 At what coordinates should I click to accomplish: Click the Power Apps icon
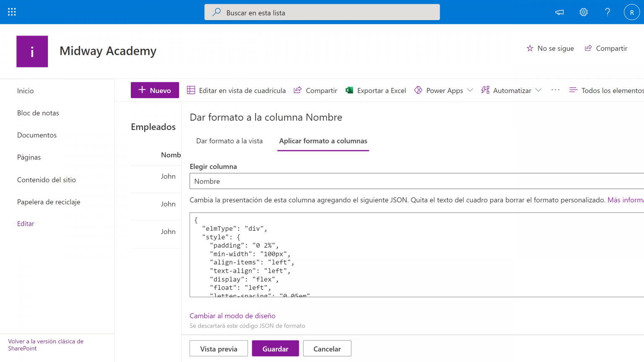418,90
